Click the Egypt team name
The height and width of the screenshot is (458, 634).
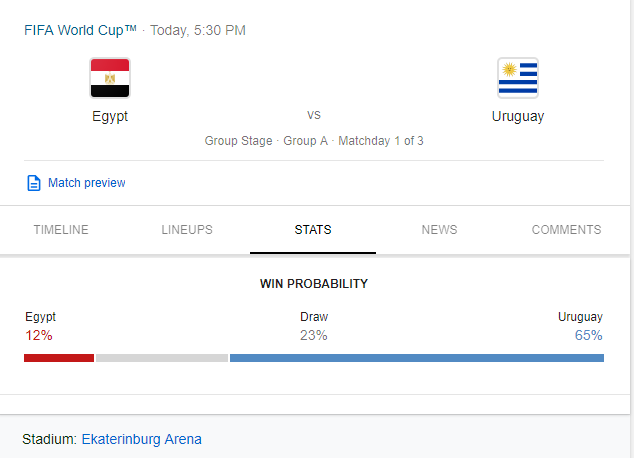tap(110, 116)
